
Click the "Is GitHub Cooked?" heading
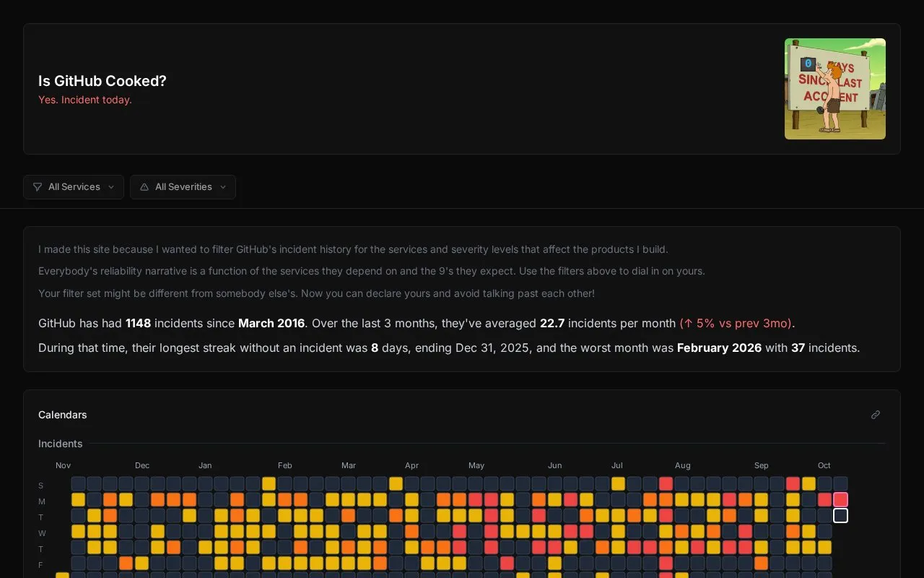pos(103,81)
